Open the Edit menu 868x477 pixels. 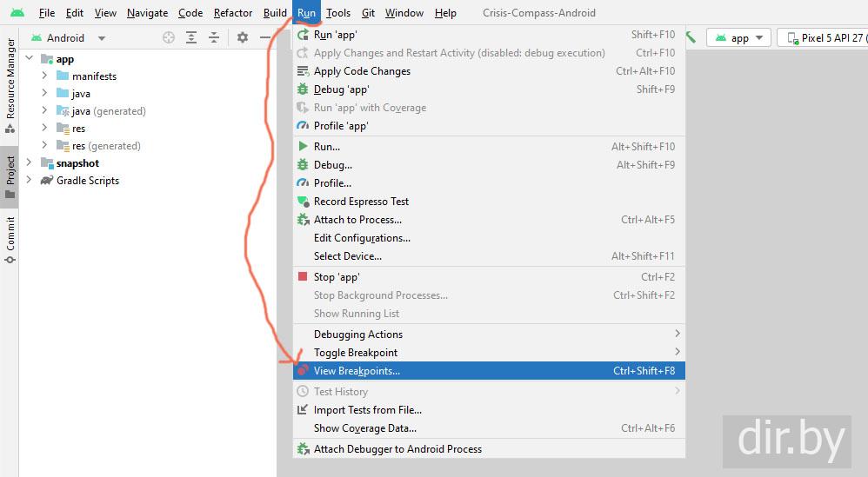coord(75,13)
